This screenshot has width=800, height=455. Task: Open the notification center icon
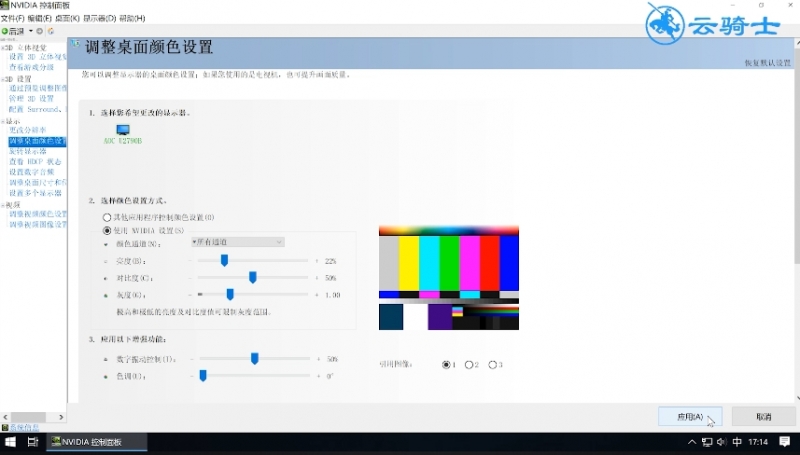point(784,442)
